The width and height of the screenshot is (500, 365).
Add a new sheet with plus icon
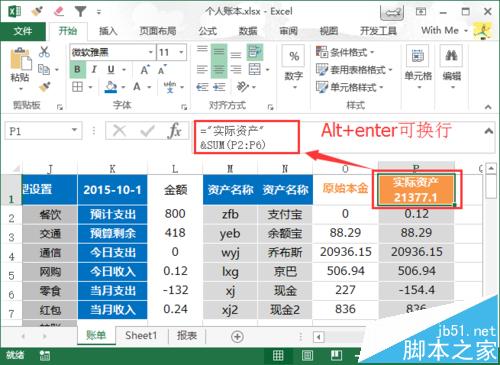pyautogui.click(x=237, y=337)
